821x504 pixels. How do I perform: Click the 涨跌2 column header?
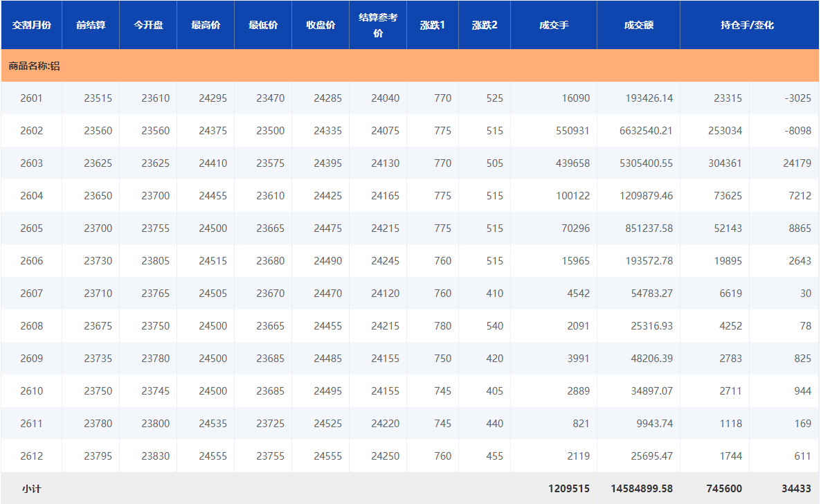(x=485, y=25)
